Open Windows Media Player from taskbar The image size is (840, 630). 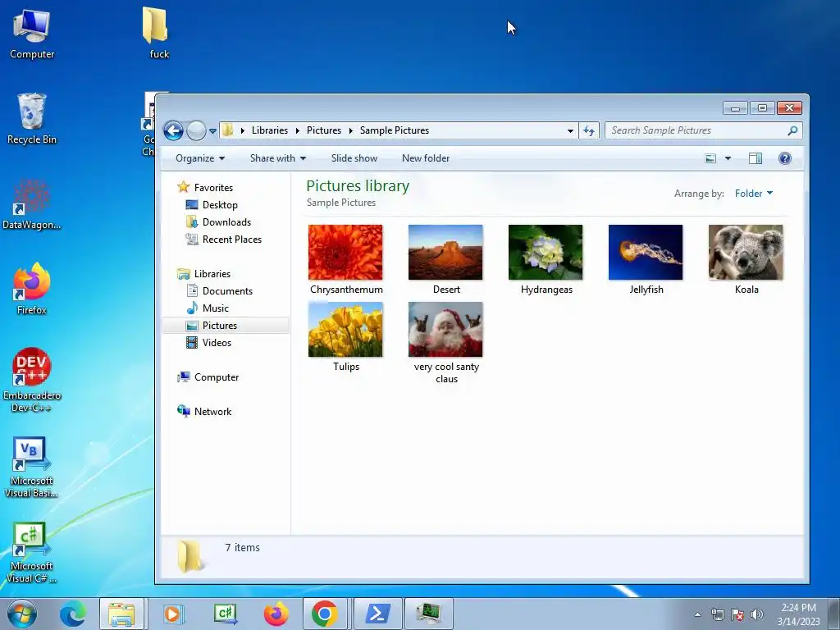[174, 614]
